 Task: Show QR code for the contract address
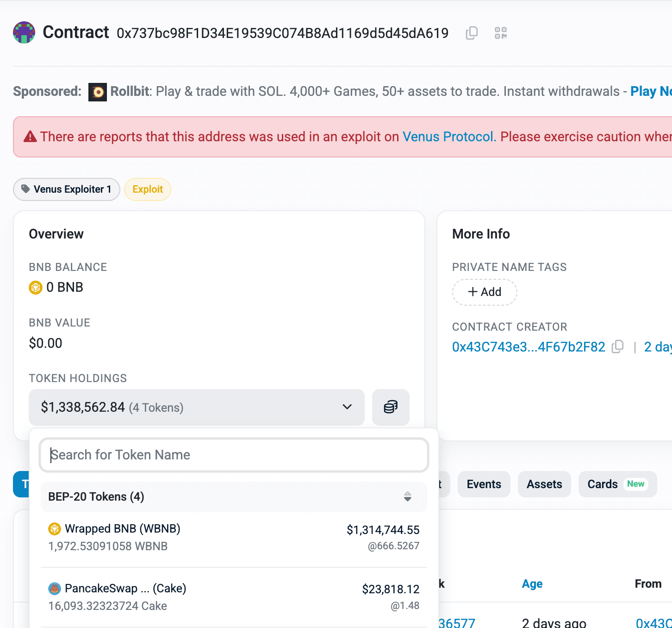click(x=501, y=33)
